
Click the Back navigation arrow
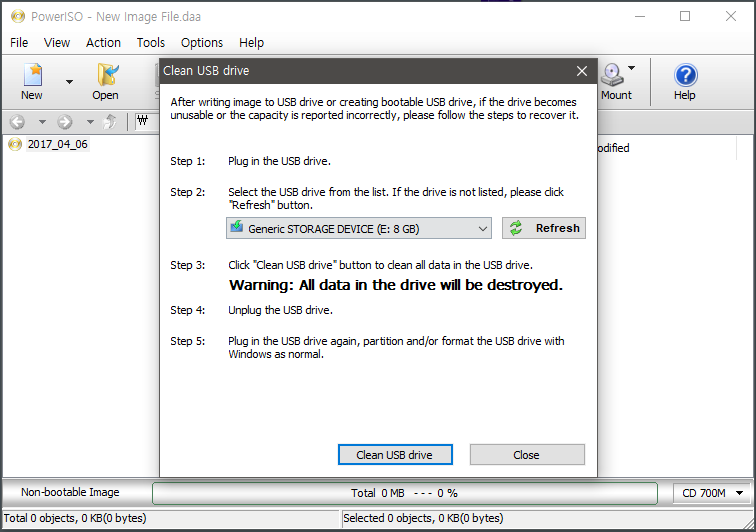pyautogui.click(x=17, y=122)
